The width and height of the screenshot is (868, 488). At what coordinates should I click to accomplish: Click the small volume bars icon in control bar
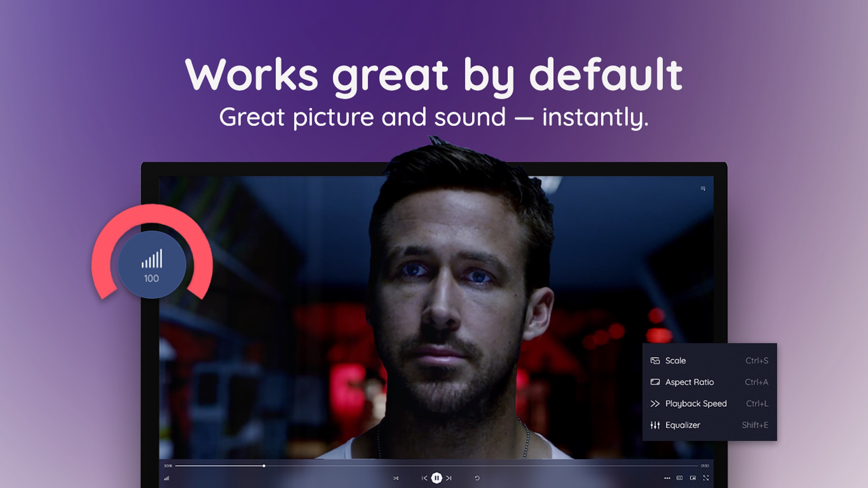(x=167, y=478)
